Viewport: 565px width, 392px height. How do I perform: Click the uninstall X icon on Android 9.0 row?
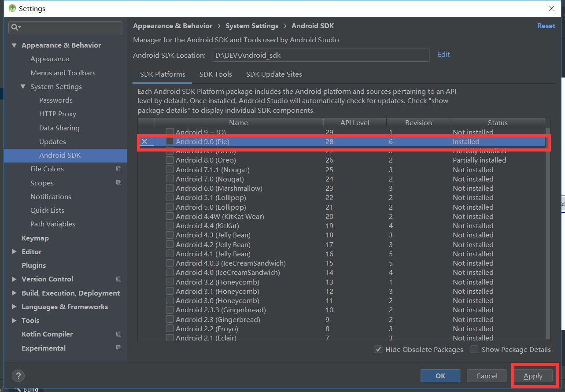pos(146,141)
